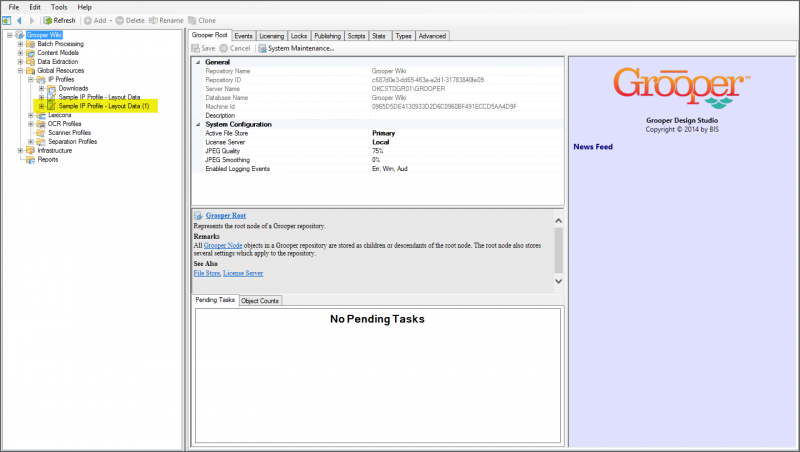Viewport: 800px width, 452px height.
Task: Click the Save icon in the properties toolbar
Action: click(x=196, y=48)
